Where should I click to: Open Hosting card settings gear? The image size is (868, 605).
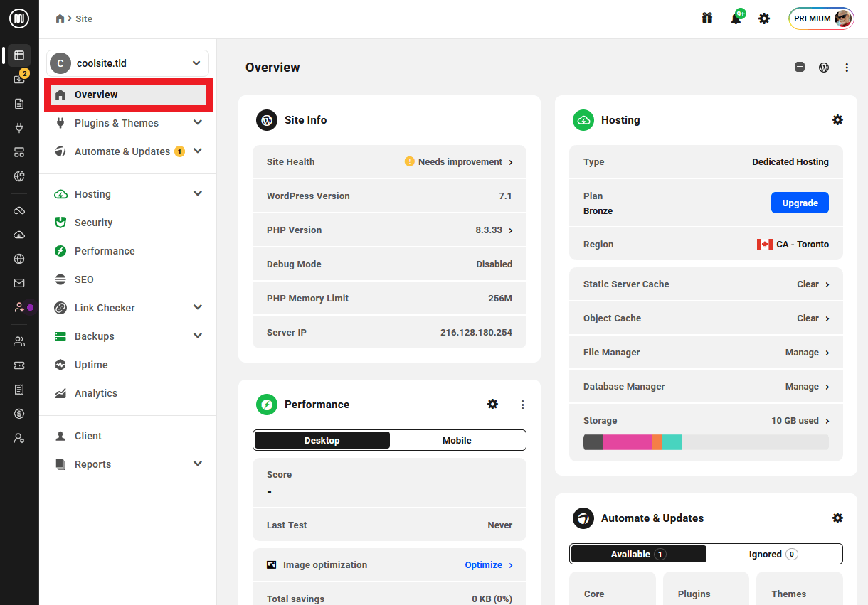837,120
